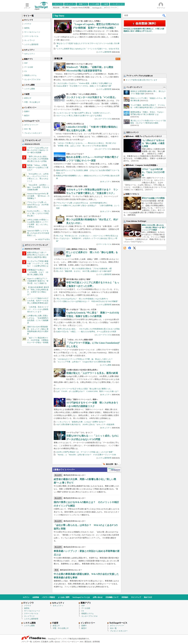Open the Linux Foundation プログラマー不要論 headline
Viewport: 188px width, 644px height.
(93, 345)
